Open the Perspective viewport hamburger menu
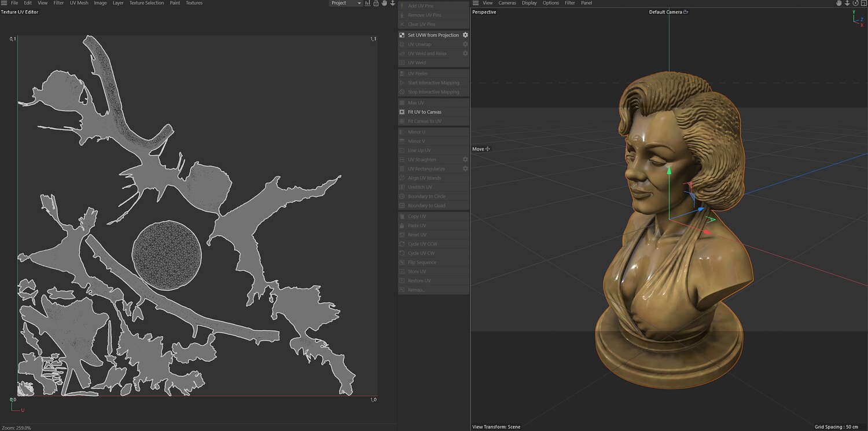Image resolution: width=868 pixels, height=431 pixels. click(476, 3)
